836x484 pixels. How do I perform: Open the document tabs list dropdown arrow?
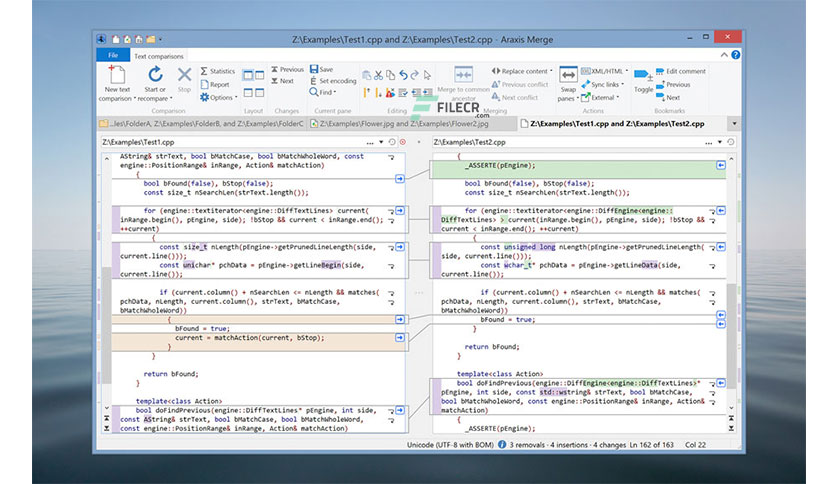tap(734, 124)
